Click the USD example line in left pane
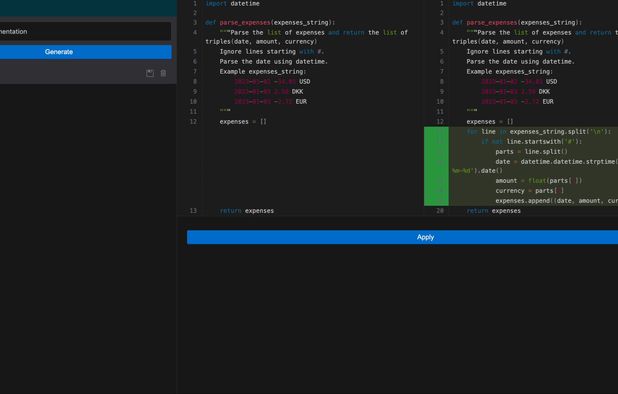 [272, 82]
